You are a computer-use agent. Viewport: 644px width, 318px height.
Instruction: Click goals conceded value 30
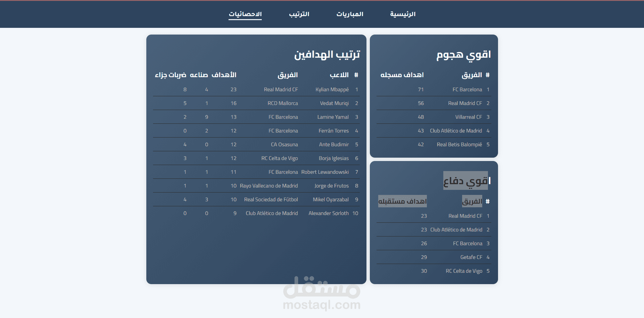[x=424, y=271]
